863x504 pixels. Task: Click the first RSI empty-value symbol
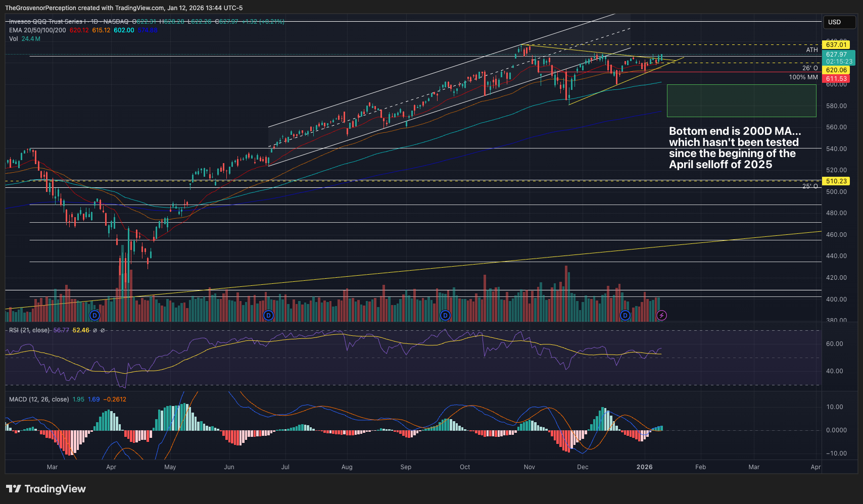coord(95,330)
